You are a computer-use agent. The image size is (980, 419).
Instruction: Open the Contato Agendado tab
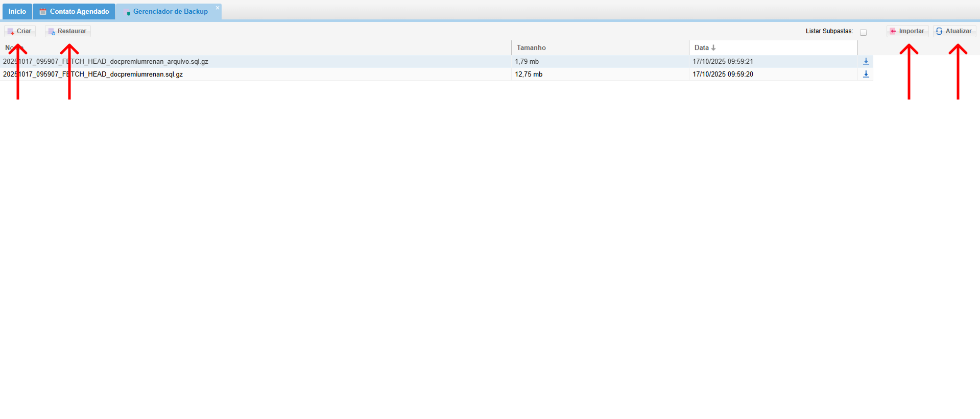click(79, 11)
